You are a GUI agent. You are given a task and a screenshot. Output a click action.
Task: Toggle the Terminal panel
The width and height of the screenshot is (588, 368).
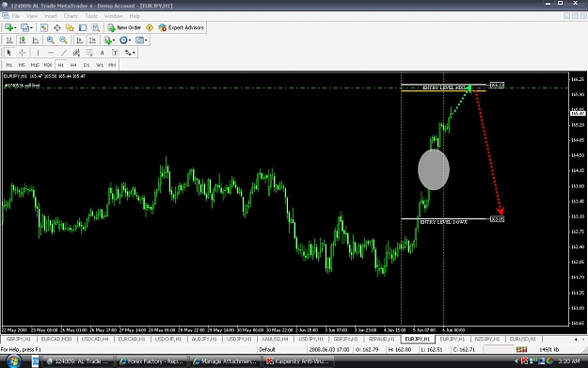83,27
